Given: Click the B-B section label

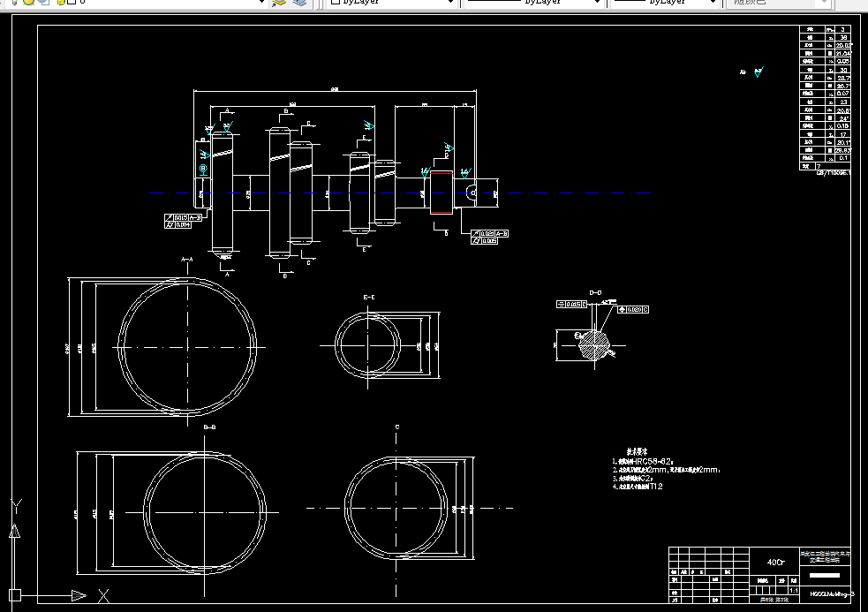Looking at the screenshot, I should click(x=210, y=427).
